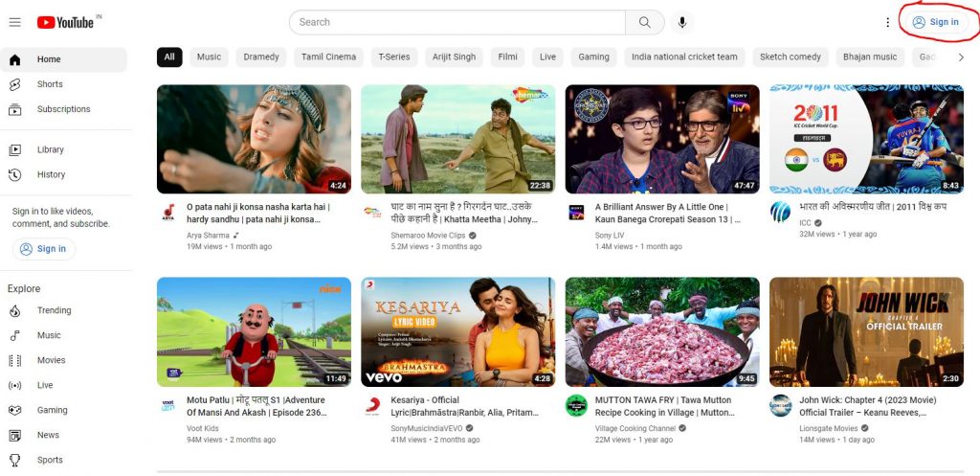Open History in sidebar
The height and width of the screenshot is (476, 980).
pos(63,175)
